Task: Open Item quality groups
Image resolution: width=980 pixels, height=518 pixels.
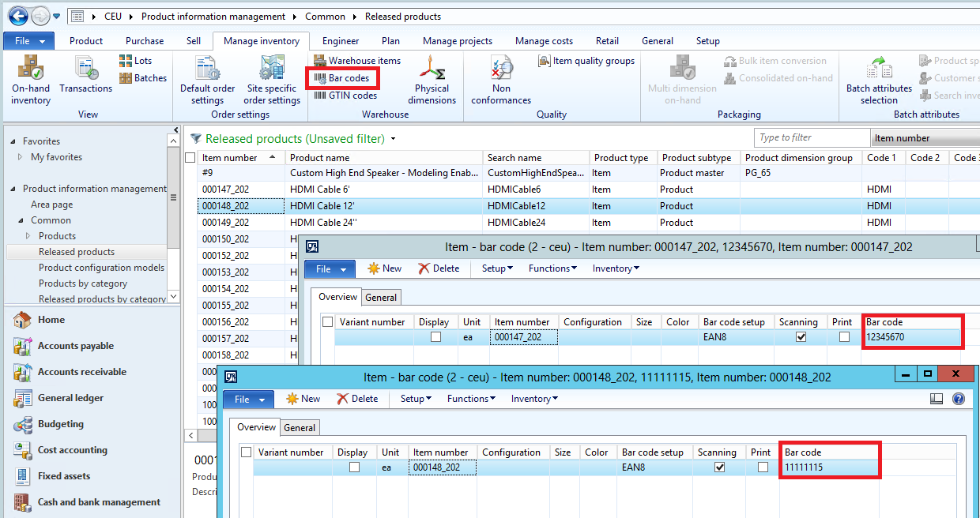Action: (x=586, y=60)
